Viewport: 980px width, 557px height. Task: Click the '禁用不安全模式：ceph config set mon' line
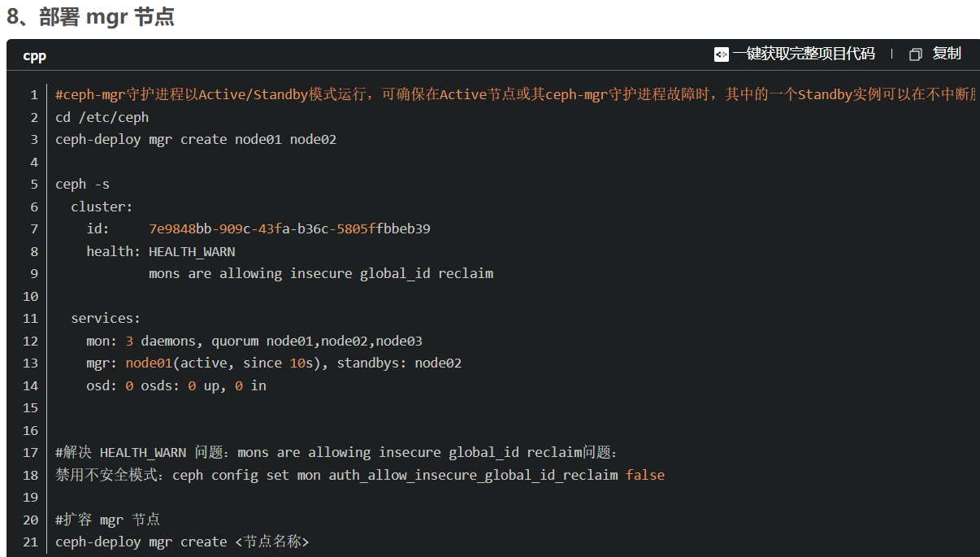(360, 475)
